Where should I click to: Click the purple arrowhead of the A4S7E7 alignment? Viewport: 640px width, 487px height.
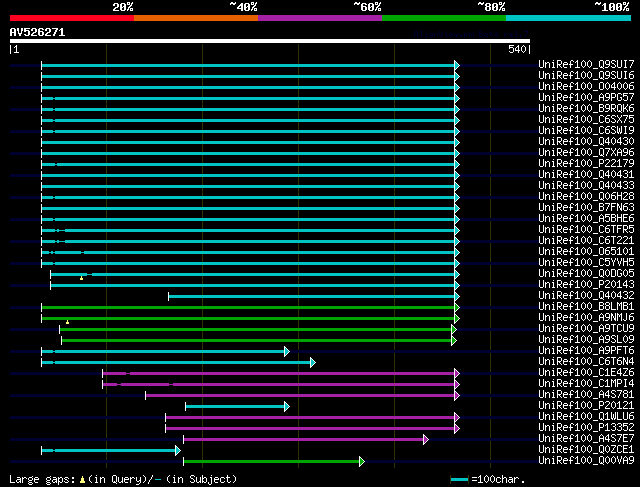tap(426, 440)
